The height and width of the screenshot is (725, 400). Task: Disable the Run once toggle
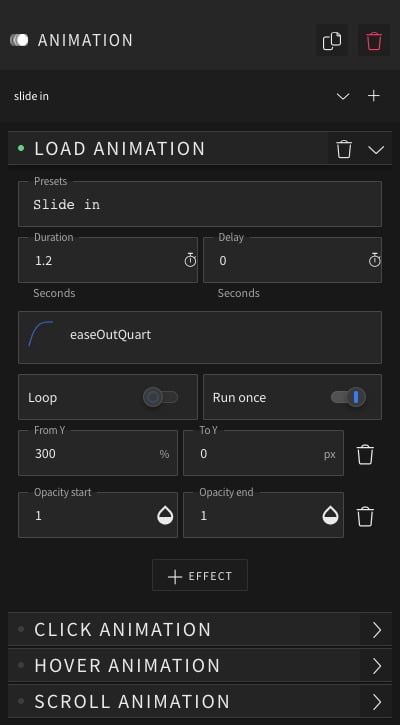click(x=348, y=397)
